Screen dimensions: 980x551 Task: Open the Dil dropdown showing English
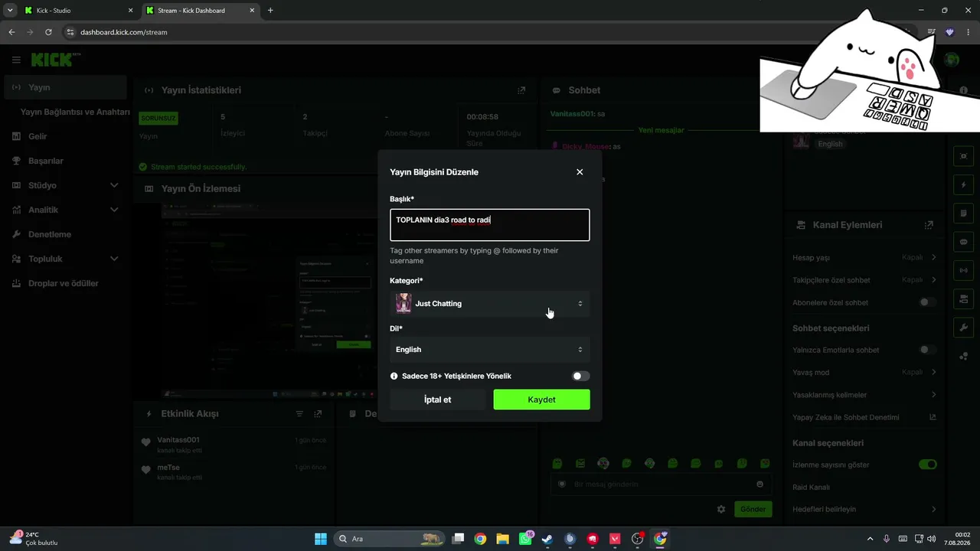(x=490, y=350)
